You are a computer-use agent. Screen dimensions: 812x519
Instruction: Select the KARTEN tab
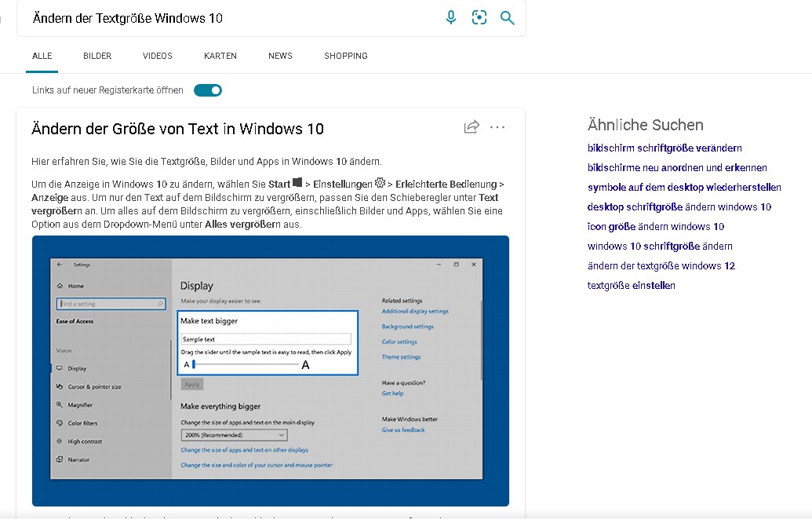pos(220,56)
